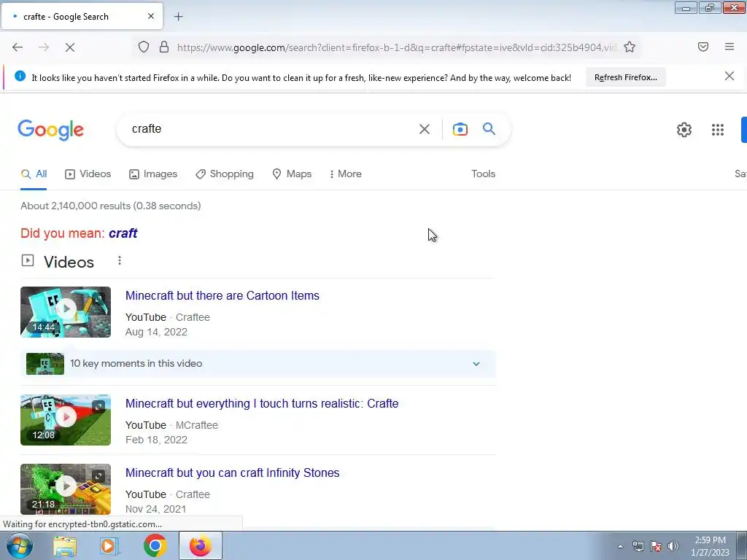
Task: Open Google quick settings gear
Action: 684,130
